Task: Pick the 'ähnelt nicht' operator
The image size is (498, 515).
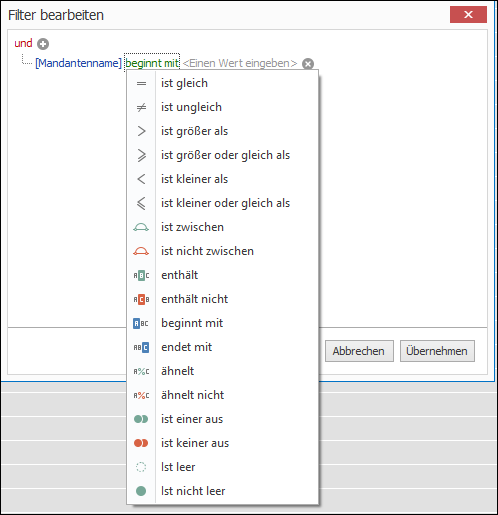Action: coord(222,395)
